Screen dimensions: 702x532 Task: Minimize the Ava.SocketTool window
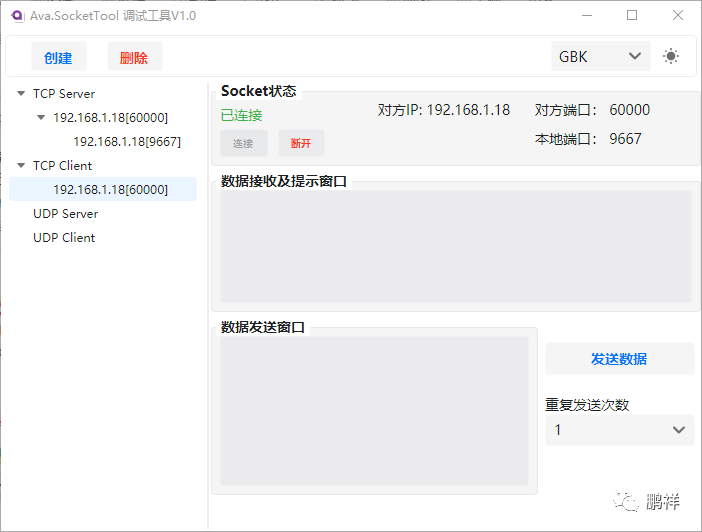click(x=587, y=16)
